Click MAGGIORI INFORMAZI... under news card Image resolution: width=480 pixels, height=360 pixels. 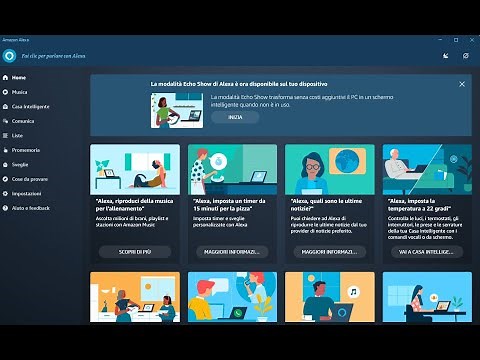(329, 252)
